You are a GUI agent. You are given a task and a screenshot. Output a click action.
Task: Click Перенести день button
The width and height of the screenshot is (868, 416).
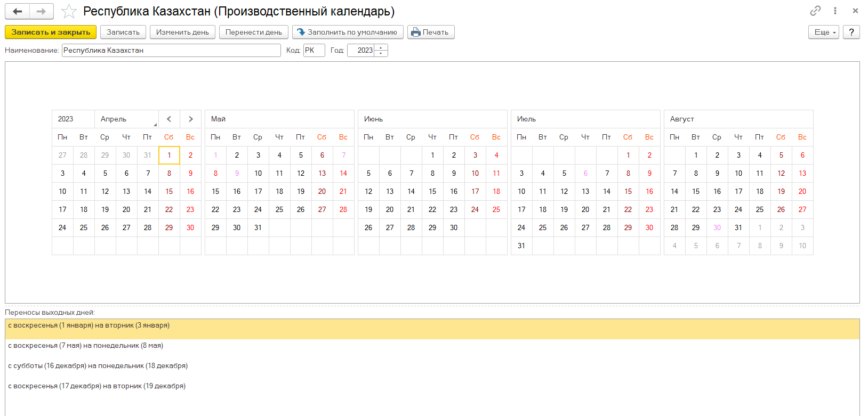[x=254, y=32]
